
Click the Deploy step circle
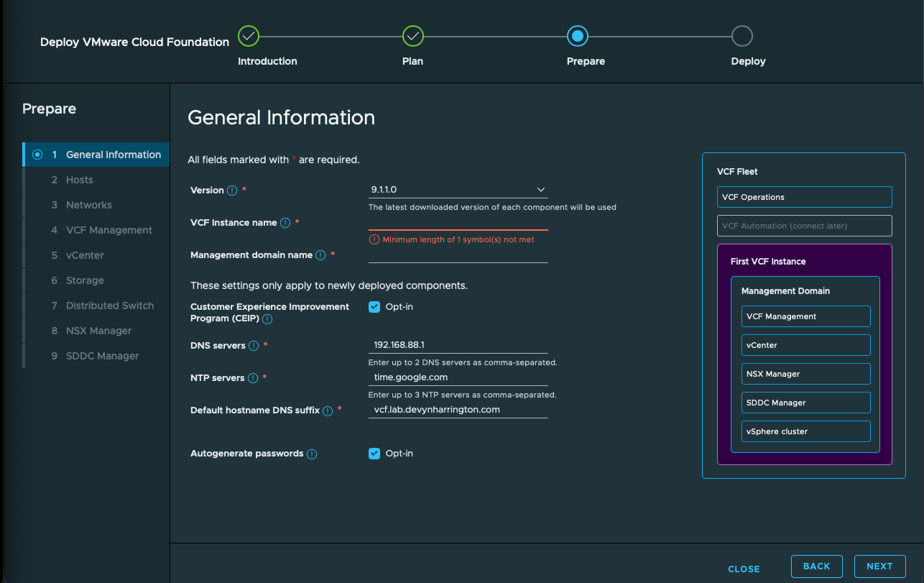pyautogui.click(x=741, y=35)
